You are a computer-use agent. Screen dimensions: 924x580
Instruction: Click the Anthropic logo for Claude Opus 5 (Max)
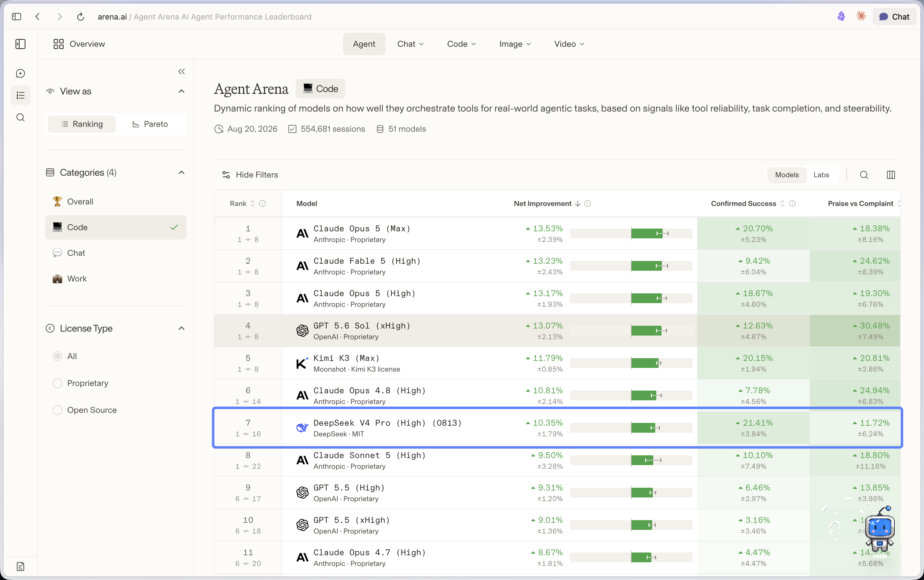pyautogui.click(x=302, y=233)
